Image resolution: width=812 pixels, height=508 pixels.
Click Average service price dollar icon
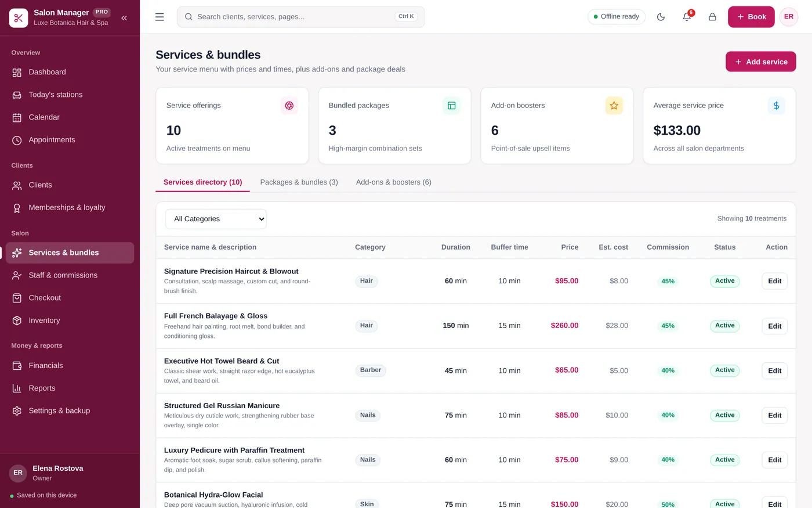point(776,106)
